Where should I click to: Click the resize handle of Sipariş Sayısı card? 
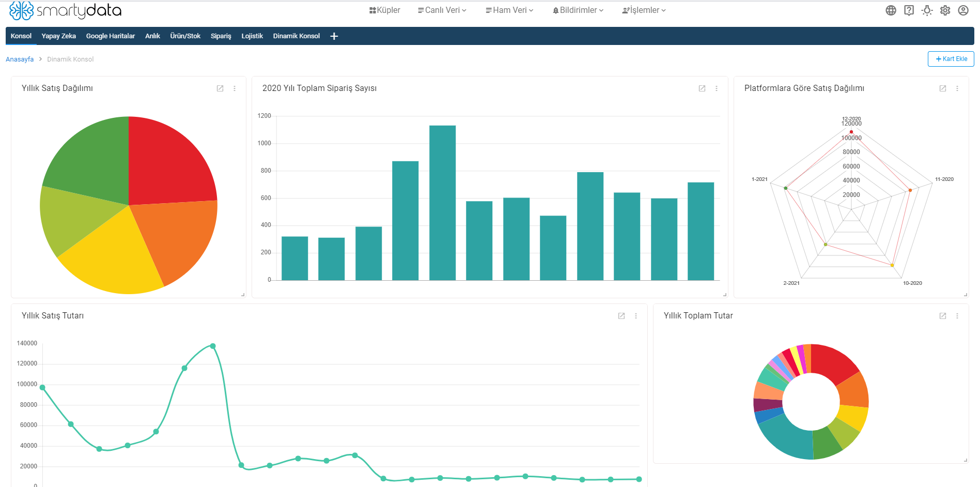pos(725,295)
